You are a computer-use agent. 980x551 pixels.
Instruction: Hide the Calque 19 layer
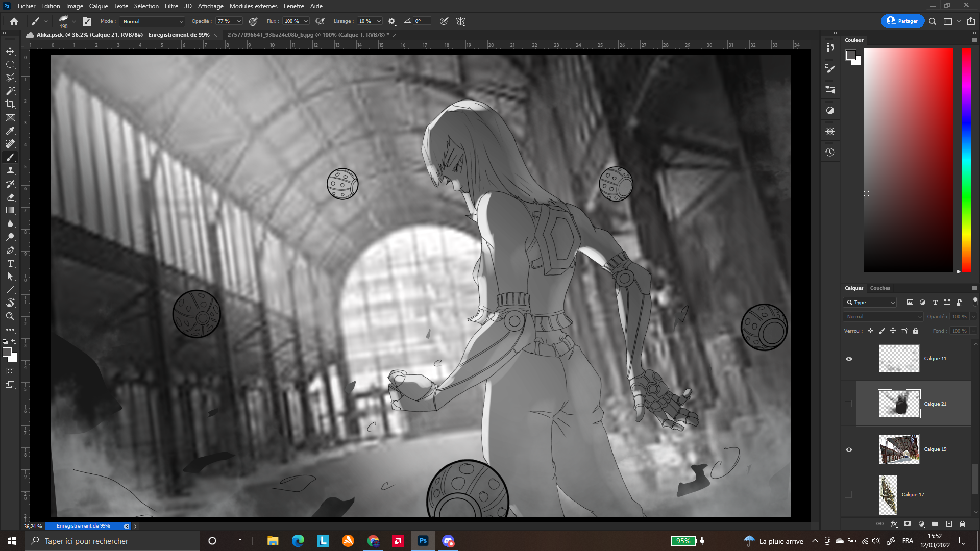pos(849,449)
